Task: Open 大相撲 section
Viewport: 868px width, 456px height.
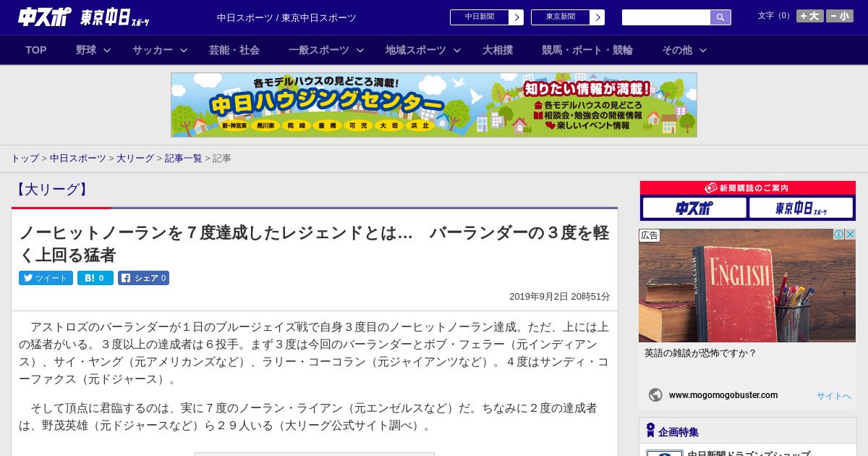Action: (498, 50)
